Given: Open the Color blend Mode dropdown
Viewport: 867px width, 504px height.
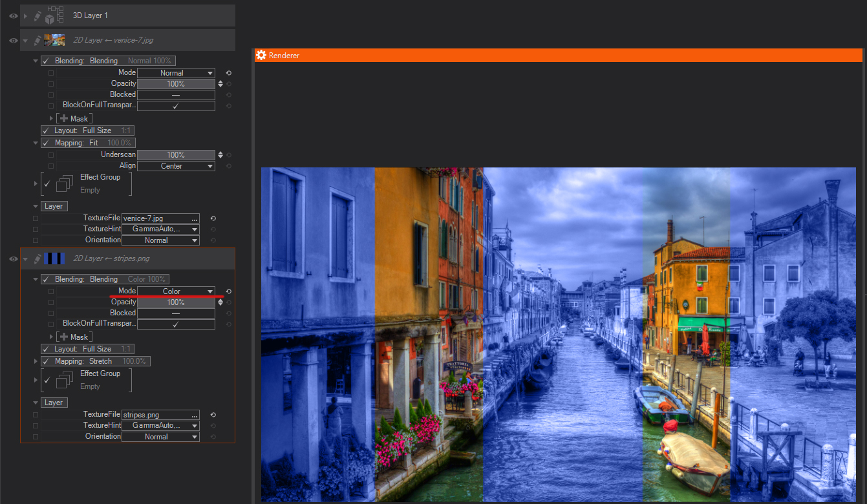Looking at the screenshot, I should point(176,291).
